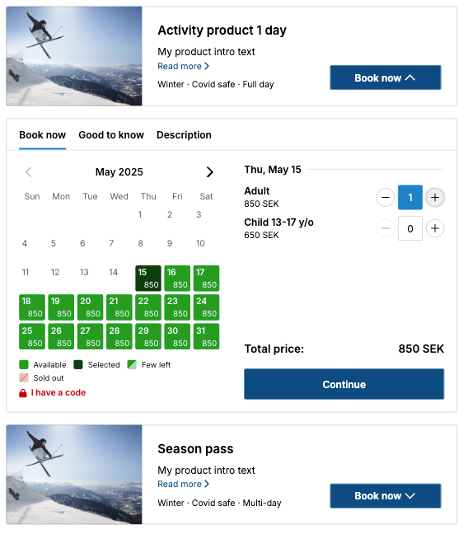Switch to the Good to know tab
Viewport: 468px width, 534px height.
[111, 135]
